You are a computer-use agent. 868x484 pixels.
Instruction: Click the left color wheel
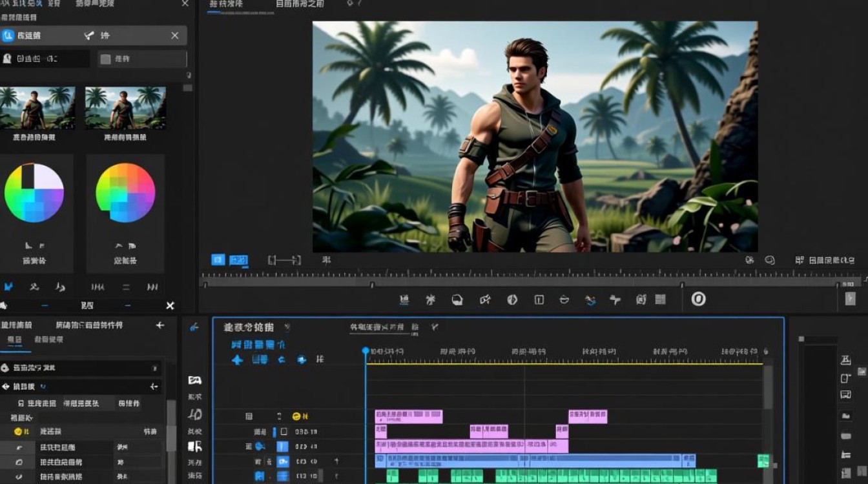[34, 192]
